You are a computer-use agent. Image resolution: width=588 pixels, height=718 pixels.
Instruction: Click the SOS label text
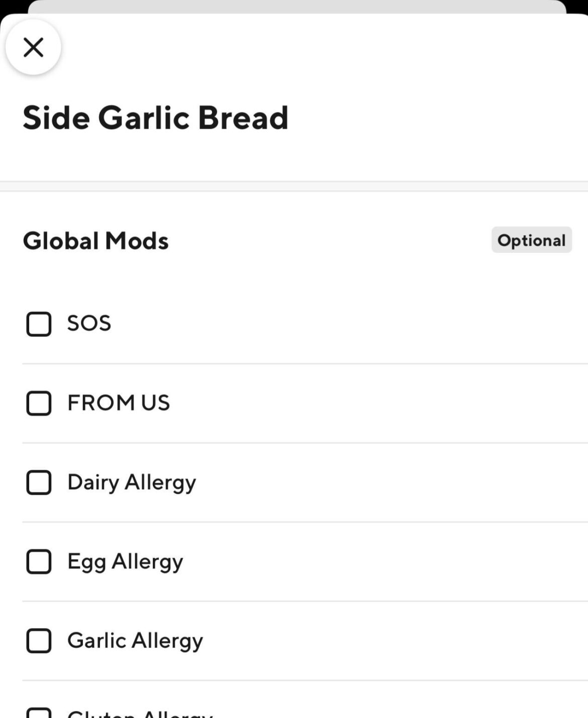88,323
